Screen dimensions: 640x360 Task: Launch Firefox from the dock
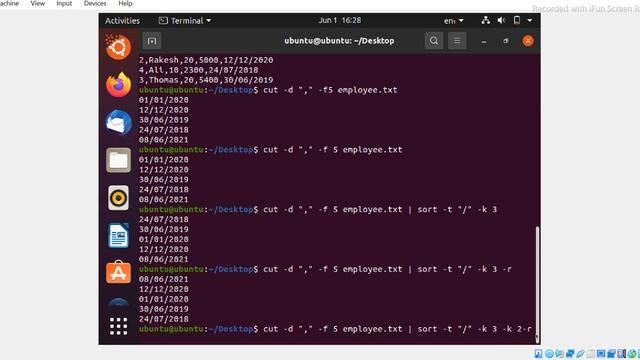(118, 84)
